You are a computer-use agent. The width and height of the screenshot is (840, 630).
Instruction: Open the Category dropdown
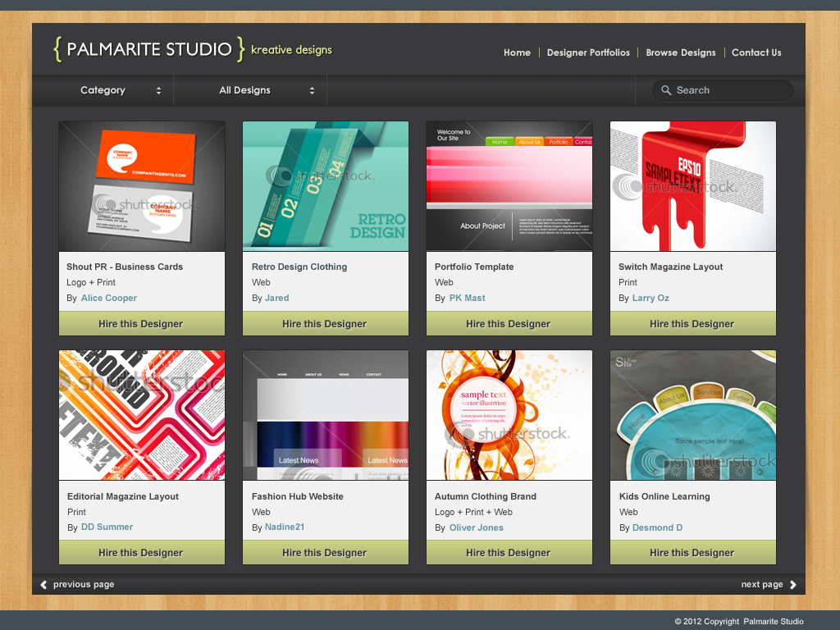pyautogui.click(x=103, y=90)
